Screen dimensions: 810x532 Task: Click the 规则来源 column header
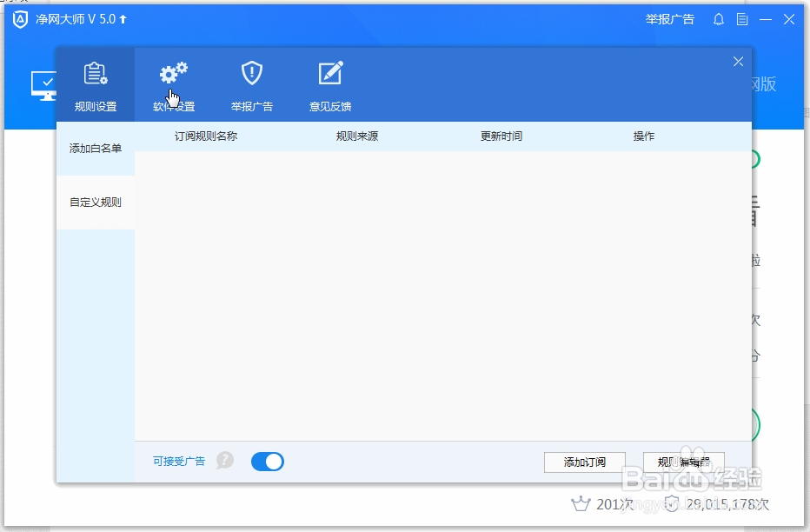tap(357, 136)
